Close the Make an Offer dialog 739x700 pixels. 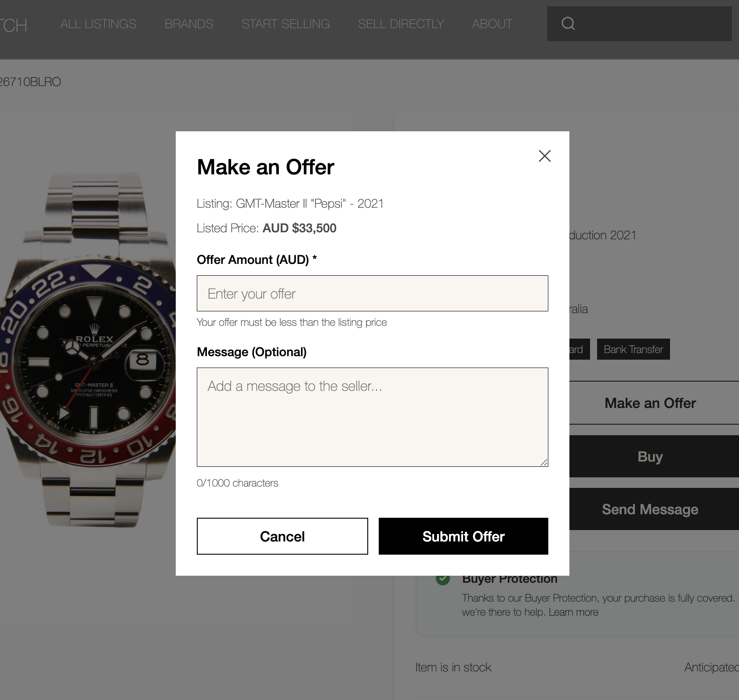click(544, 156)
